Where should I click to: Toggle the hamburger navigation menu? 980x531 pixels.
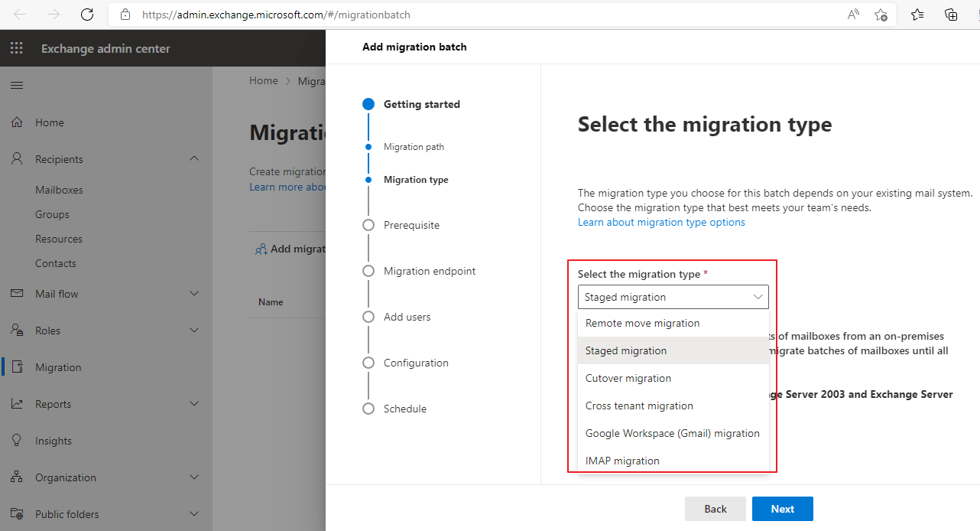pyautogui.click(x=17, y=85)
